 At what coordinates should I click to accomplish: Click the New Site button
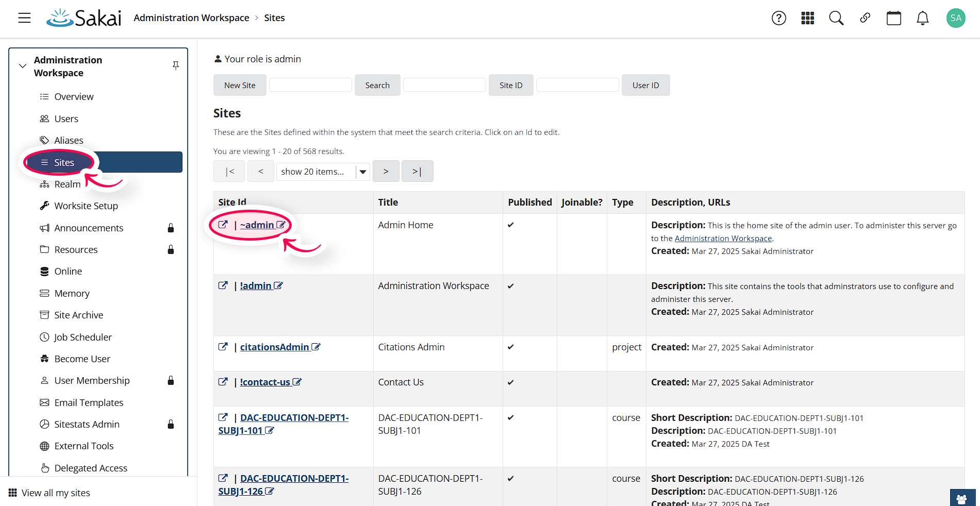(x=240, y=86)
